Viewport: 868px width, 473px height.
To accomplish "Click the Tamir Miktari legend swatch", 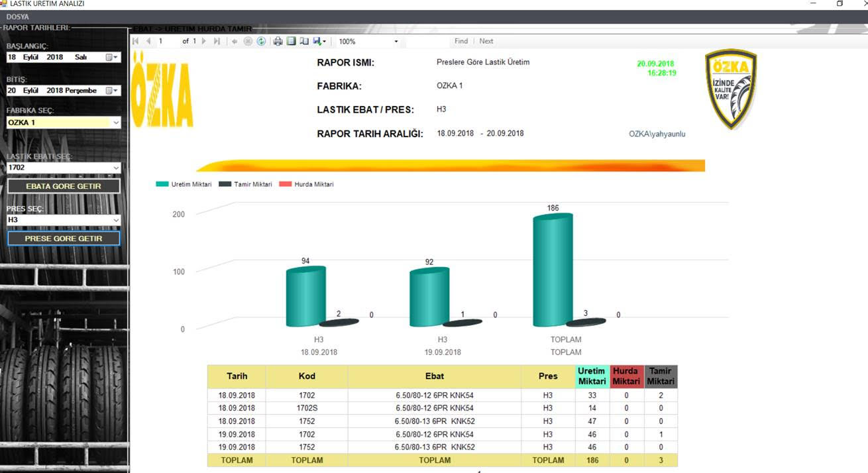I will tap(225, 184).
